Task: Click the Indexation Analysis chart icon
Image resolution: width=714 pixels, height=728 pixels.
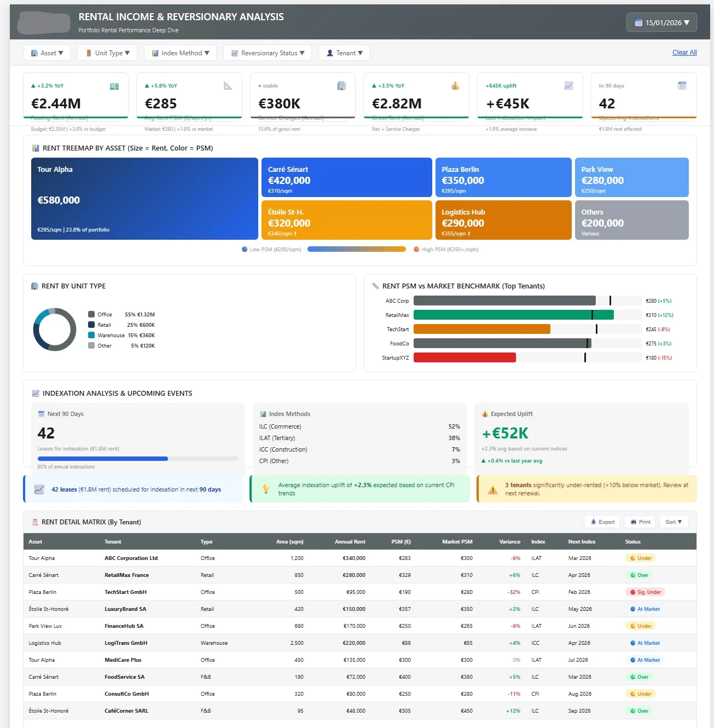Action: (36, 393)
